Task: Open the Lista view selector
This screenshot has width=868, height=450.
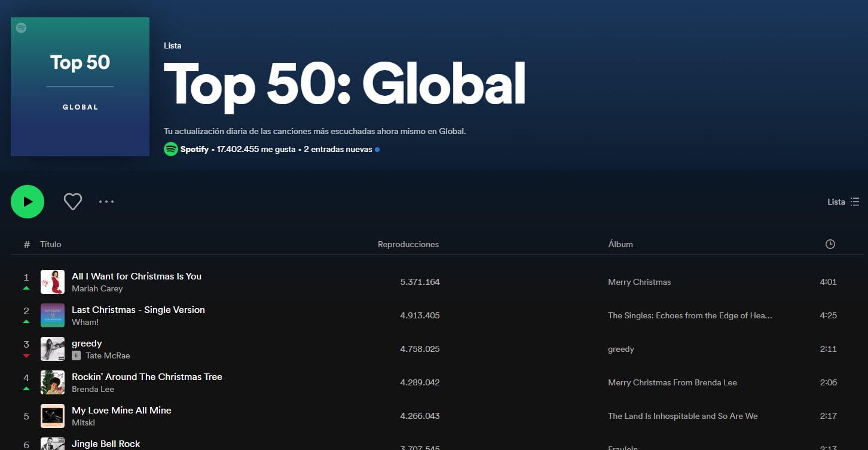Action: point(836,202)
